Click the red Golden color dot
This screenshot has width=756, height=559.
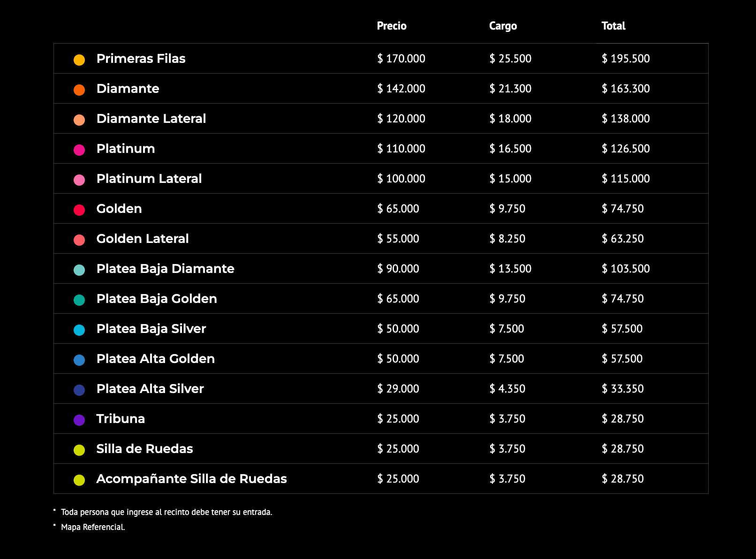pos(79,210)
